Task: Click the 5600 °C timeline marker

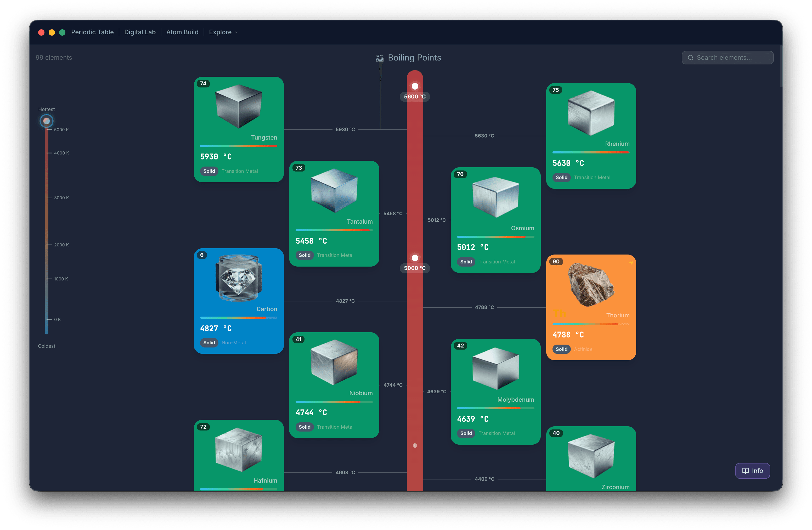Action: pos(415,97)
